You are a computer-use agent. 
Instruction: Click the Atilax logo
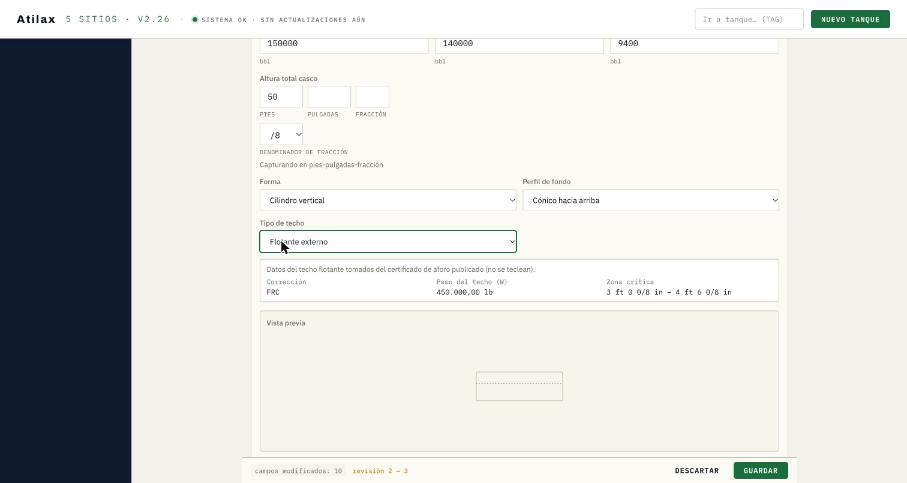click(x=36, y=19)
